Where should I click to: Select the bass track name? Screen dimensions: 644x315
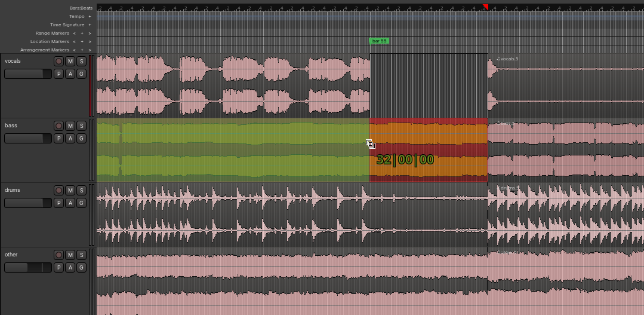(x=11, y=126)
